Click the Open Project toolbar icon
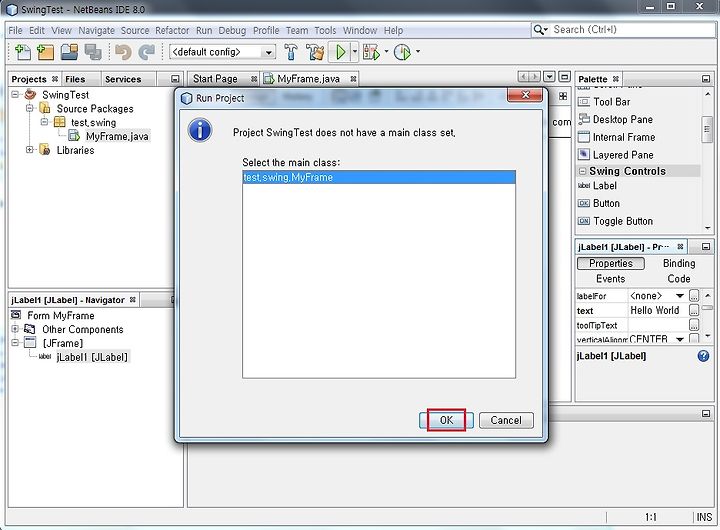The image size is (720, 530). [x=69, y=52]
